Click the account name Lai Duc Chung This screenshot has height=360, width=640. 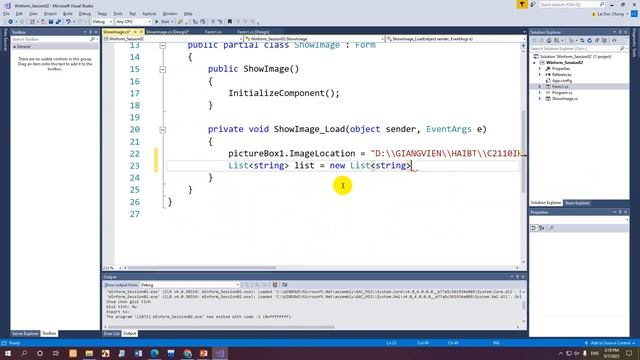(611, 14)
